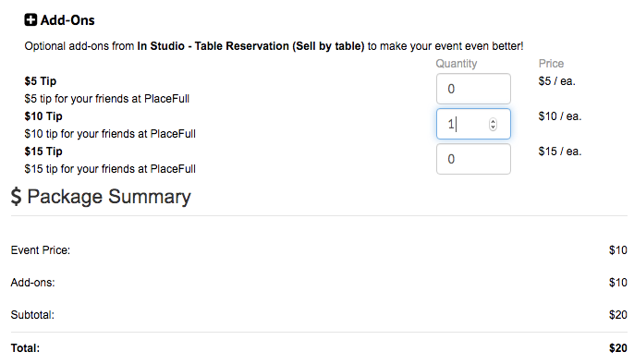Increase $10 Tip quantity with stepper arrows
This screenshot has height=364, width=634.
493,121
